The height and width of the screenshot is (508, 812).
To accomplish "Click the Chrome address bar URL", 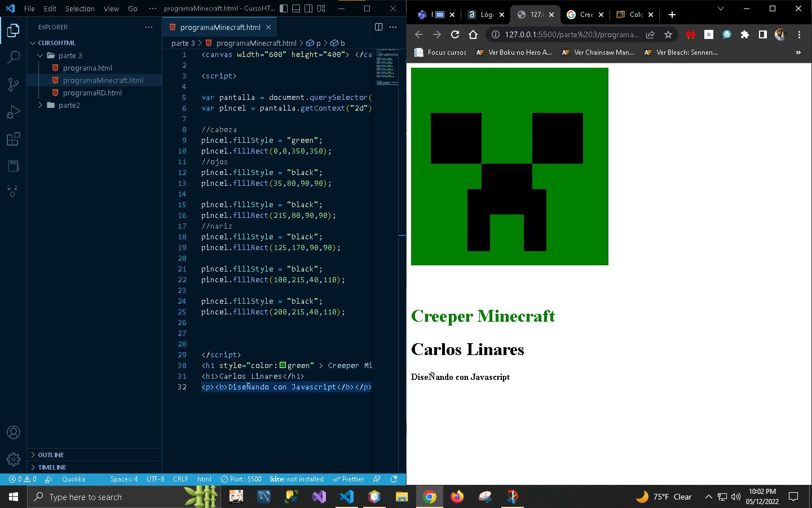I will 572,34.
